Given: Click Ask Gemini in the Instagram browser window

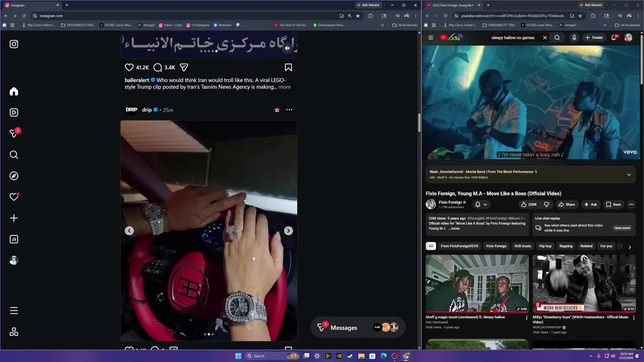Looking at the screenshot, I should pos(368,5).
